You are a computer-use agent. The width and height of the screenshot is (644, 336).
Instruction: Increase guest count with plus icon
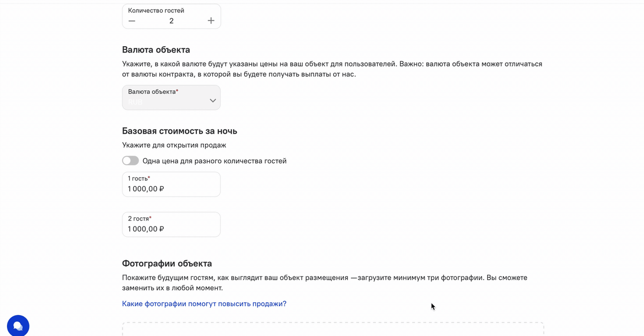[211, 21]
